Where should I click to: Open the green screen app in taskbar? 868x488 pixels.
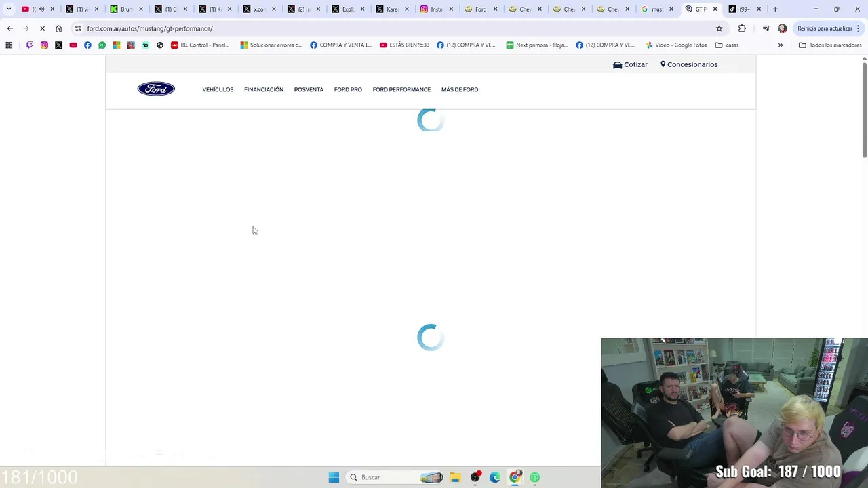(535, 477)
